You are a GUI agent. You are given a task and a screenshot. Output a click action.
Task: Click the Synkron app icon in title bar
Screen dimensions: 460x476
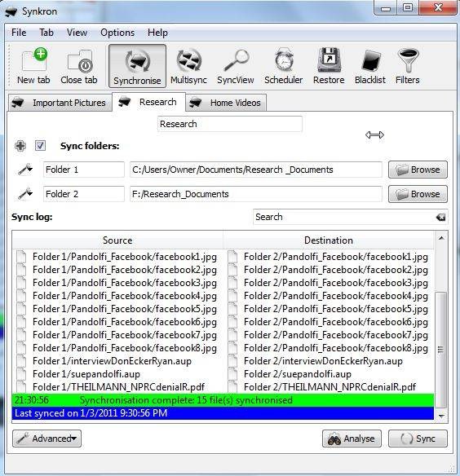coord(11,12)
